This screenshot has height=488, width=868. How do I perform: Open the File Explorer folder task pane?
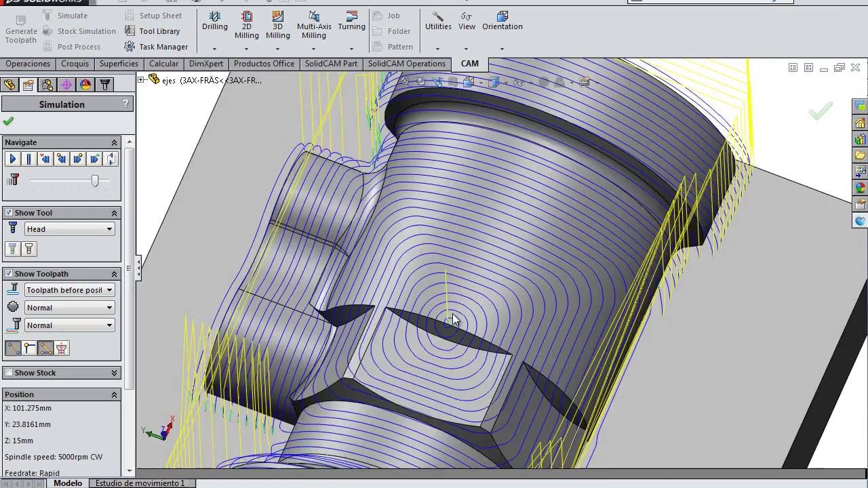(861, 156)
